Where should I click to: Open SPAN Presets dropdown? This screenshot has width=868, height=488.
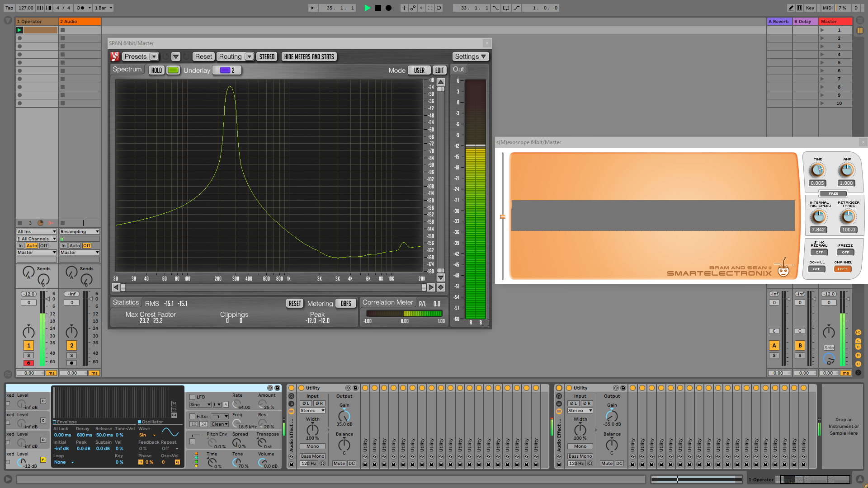pyautogui.click(x=141, y=56)
